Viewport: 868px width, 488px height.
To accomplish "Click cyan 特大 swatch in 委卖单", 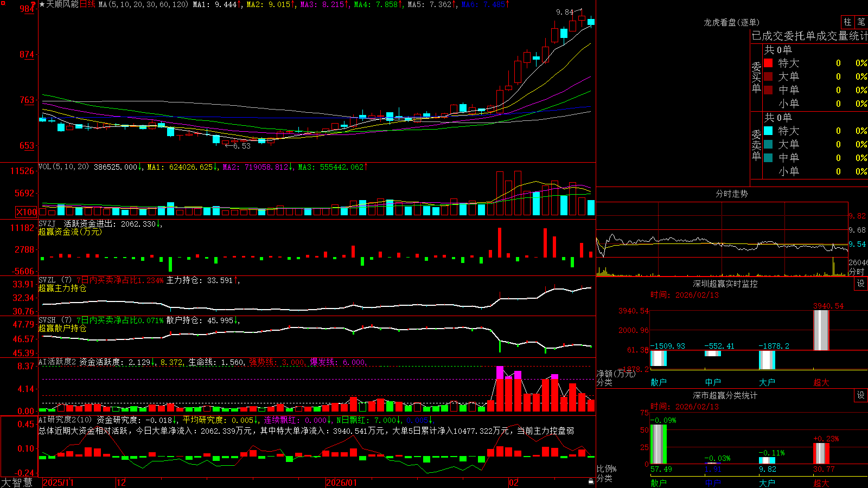I will pyautogui.click(x=768, y=131).
